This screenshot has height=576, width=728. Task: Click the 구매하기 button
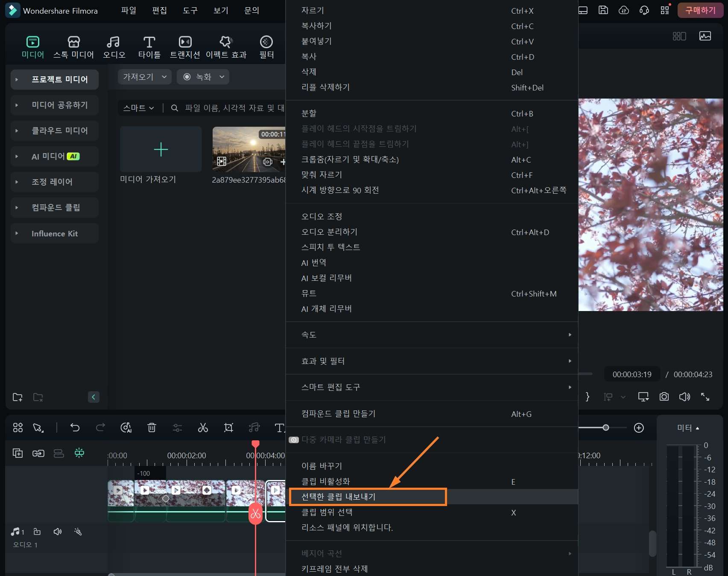700,10
